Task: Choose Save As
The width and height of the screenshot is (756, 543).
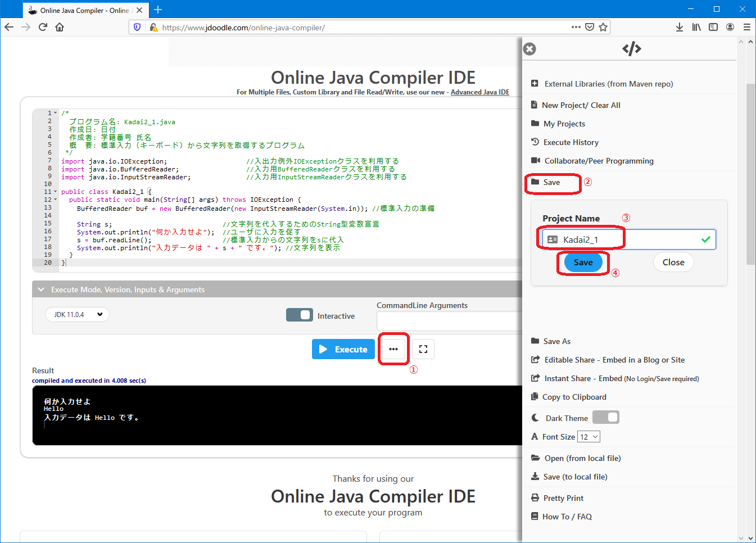Action: pos(551,341)
